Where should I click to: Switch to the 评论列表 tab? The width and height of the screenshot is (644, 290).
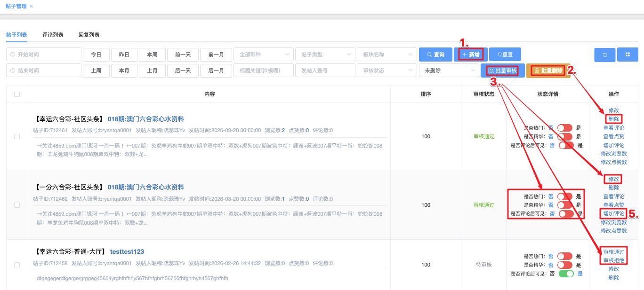click(53, 35)
